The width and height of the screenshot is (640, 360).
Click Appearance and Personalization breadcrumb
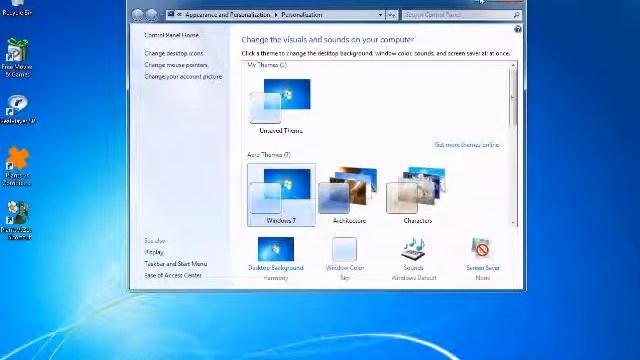click(227, 15)
